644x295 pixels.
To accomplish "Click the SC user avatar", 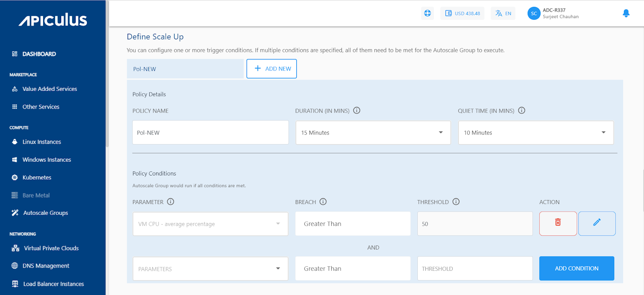I will pos(534,13).
